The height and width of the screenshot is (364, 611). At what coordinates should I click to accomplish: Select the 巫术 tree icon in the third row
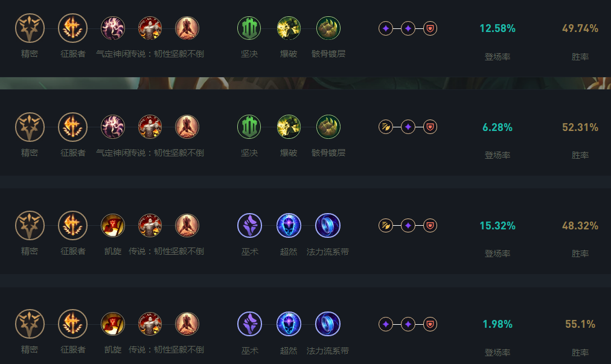249,225
